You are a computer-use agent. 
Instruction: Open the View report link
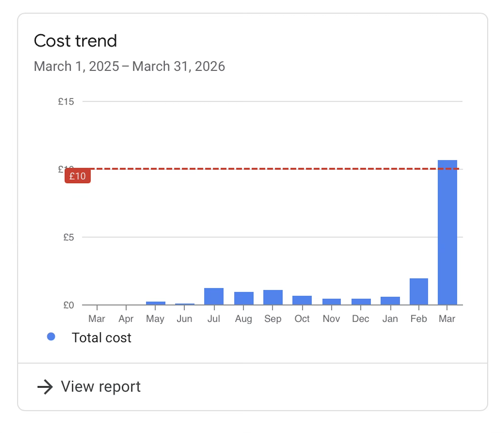100,387
